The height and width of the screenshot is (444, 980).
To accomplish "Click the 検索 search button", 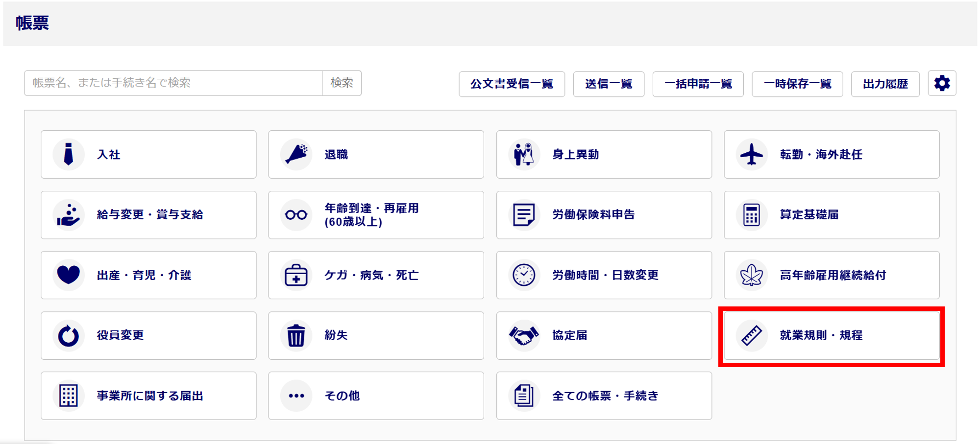I will pyautogui.click(x=342, y=83).
